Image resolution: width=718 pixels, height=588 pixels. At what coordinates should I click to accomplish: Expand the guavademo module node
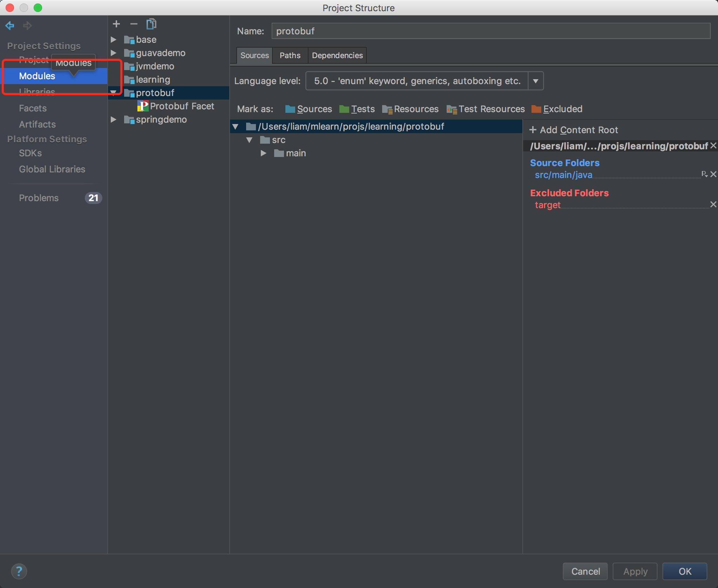click(x=114, y=53)
